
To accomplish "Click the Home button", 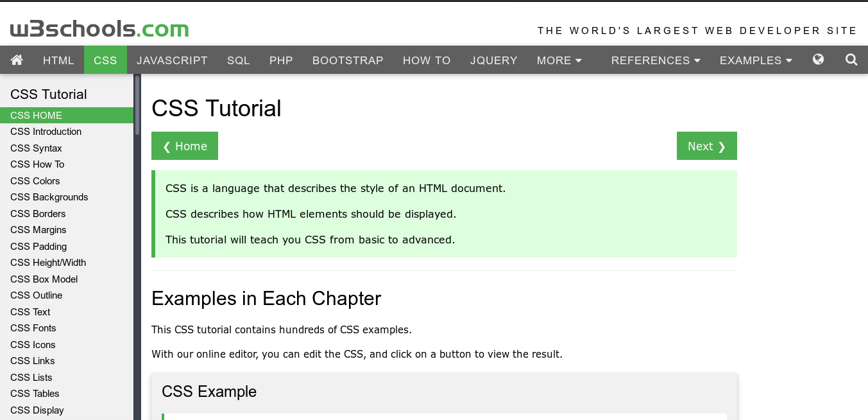I will [185, 146].
